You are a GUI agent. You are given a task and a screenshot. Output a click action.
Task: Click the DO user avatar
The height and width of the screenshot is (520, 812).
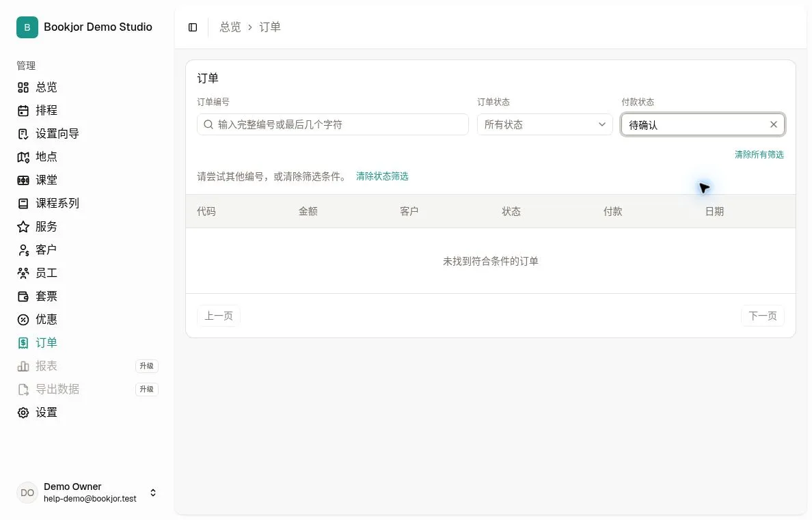tap(27, 493)
